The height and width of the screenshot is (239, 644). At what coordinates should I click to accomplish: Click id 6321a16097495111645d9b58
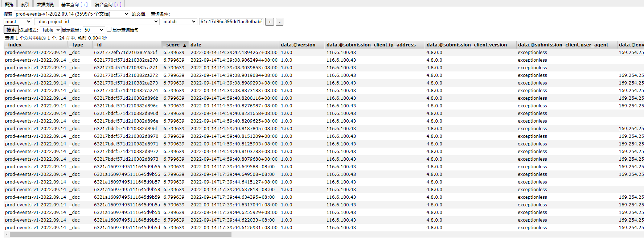coord(127,189)
